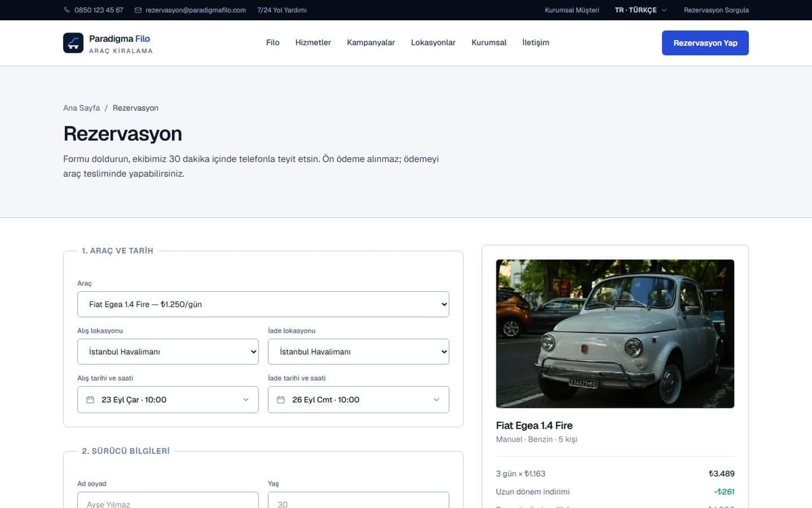Viewport: 812px width, 508px height.
Task: Click the phone icon beside 0850 123 45 67
Action: (67, 10)
